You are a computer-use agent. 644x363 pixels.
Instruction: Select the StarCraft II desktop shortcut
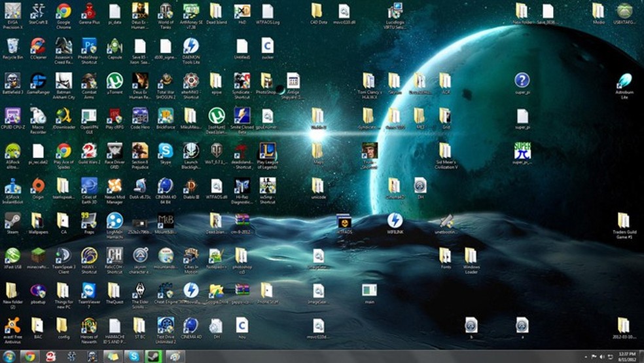tap(38, 11)
